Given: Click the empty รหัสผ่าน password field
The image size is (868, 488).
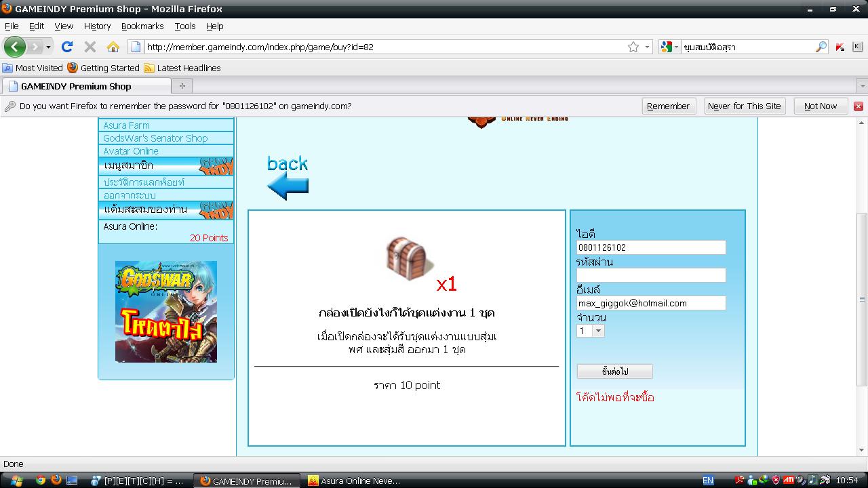Looking at the screenshot, I should click(x=651, y=275).
